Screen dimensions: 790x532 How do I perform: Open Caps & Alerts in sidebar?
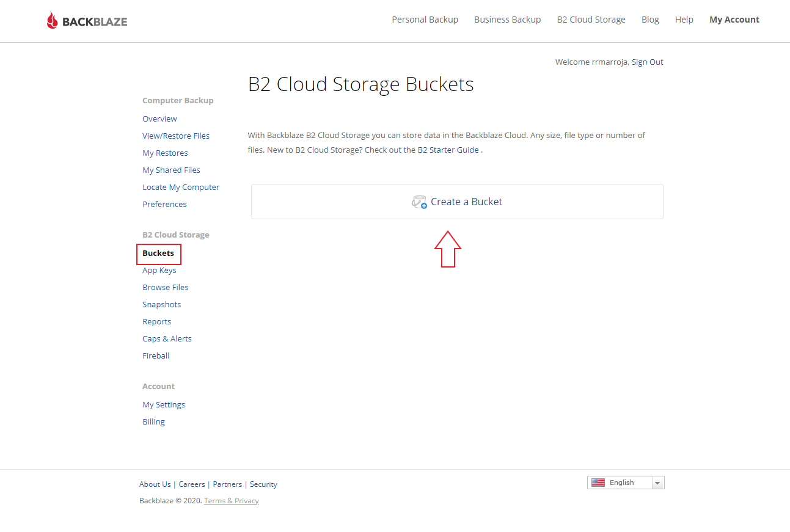tap(167, 338)
